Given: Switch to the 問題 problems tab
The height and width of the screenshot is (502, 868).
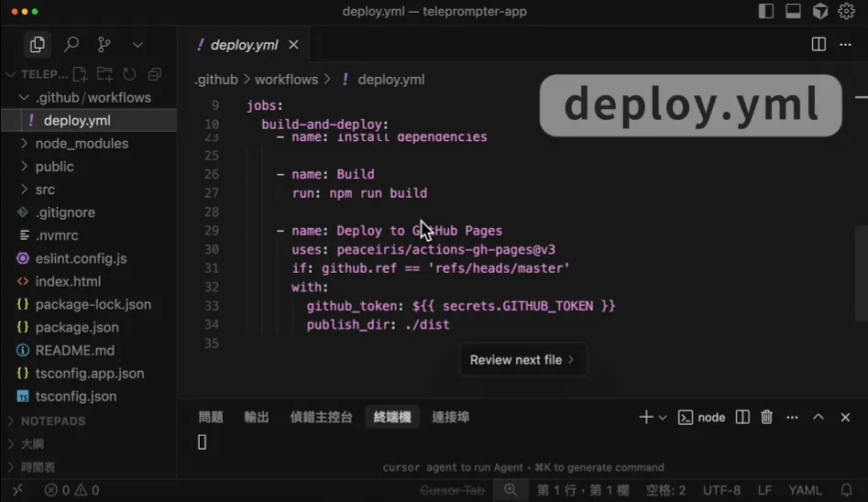Looking at the screenshot, I should click(211, 418).
